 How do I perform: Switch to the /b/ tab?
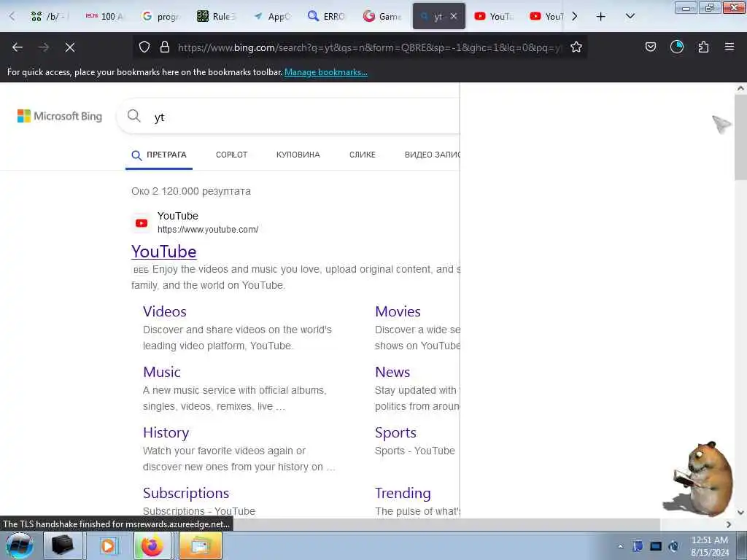[x=50, y=16]
